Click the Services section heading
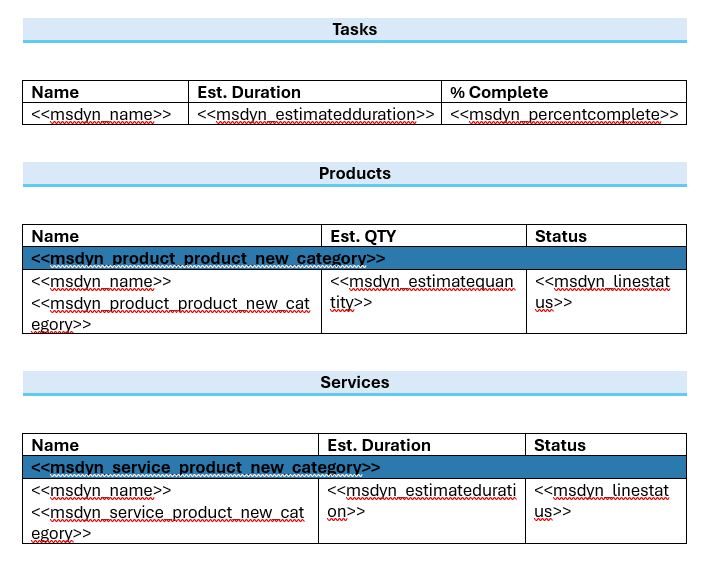This screenshot has height=564, width=711. point(355,383)
